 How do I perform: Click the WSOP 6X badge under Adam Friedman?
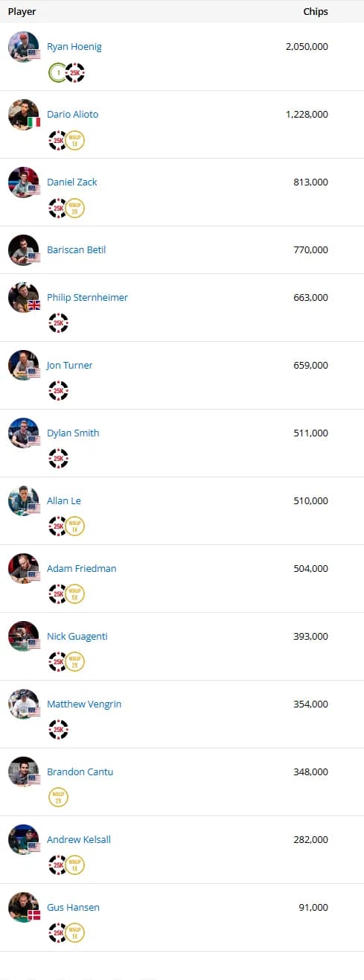coord(74,594)
